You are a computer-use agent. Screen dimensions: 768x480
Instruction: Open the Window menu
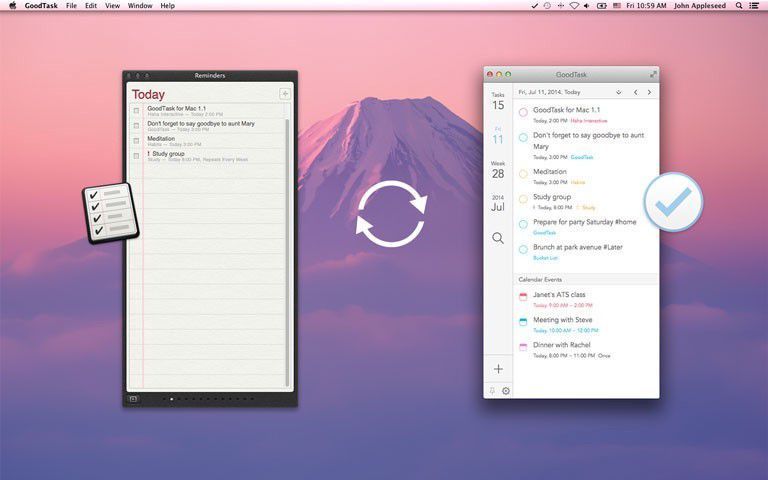click(140, 6)
